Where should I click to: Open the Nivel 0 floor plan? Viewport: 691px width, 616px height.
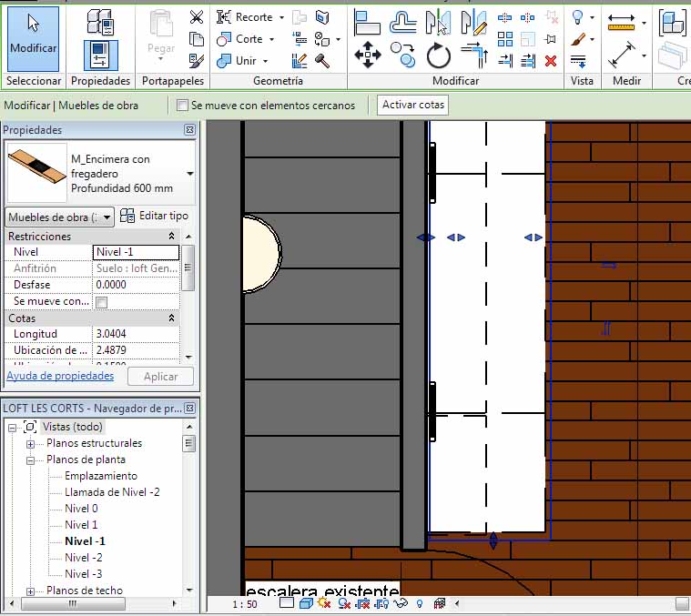click(81, 509)
